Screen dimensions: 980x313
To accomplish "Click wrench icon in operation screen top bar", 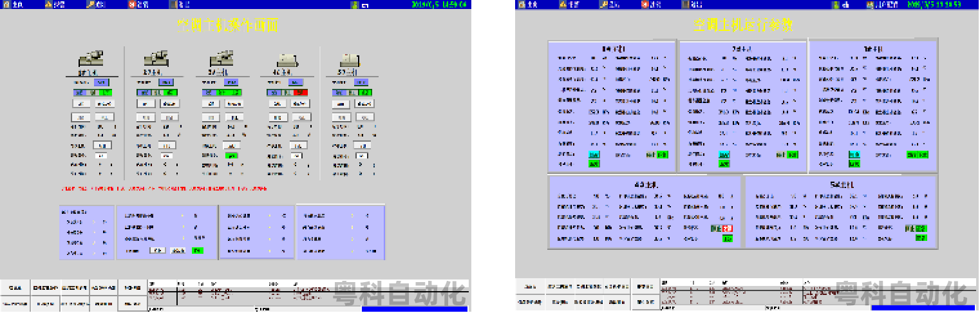I will 89,5.
